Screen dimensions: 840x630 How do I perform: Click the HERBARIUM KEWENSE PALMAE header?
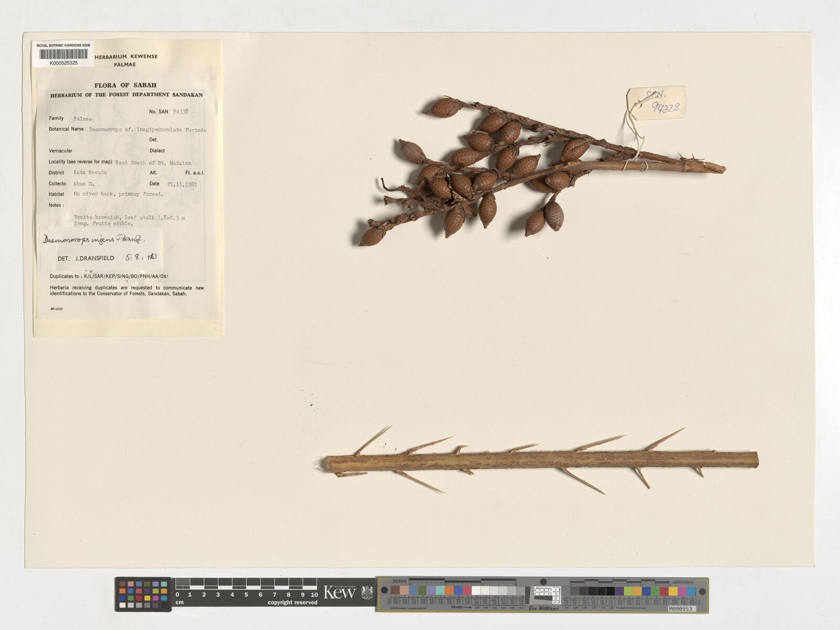pos(125,60)
